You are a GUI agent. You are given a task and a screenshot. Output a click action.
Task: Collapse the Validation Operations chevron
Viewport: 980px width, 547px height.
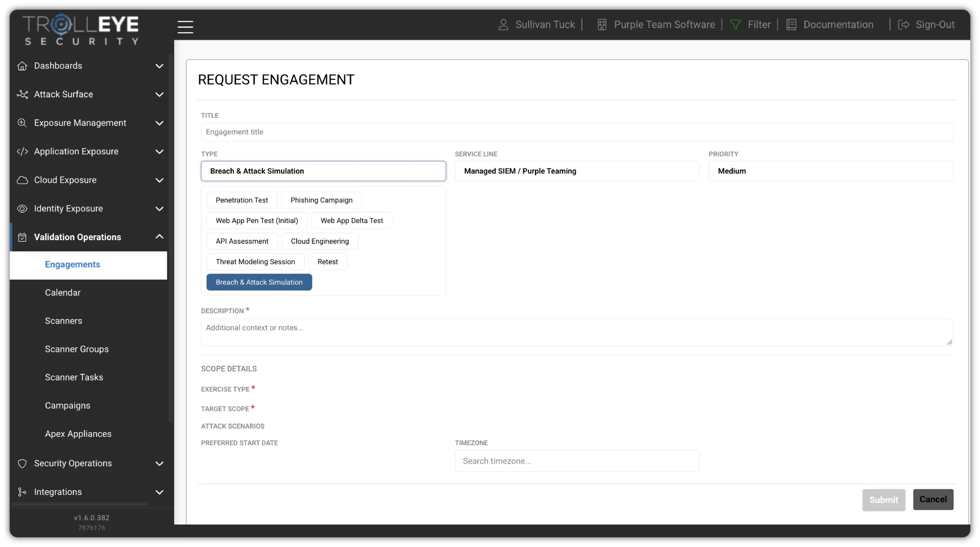(x=159, y=237)
